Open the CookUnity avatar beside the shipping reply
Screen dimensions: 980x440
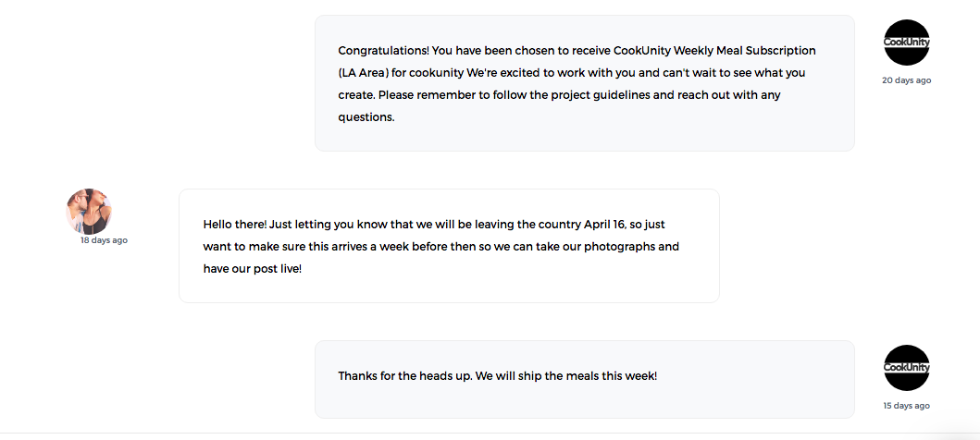coord(907,368)
